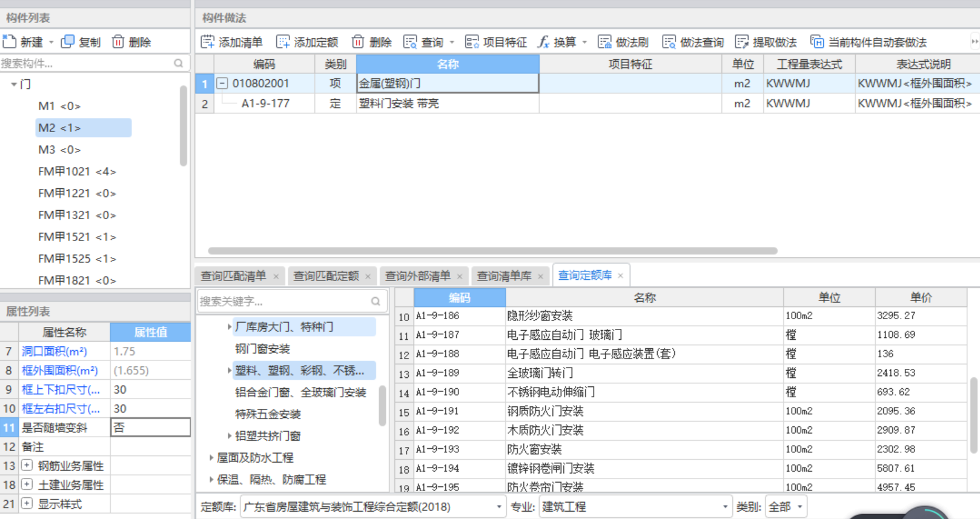Open the 查询 dropdown arrow
This screenshot has width=980, height=519.
[x=452, y=42]
